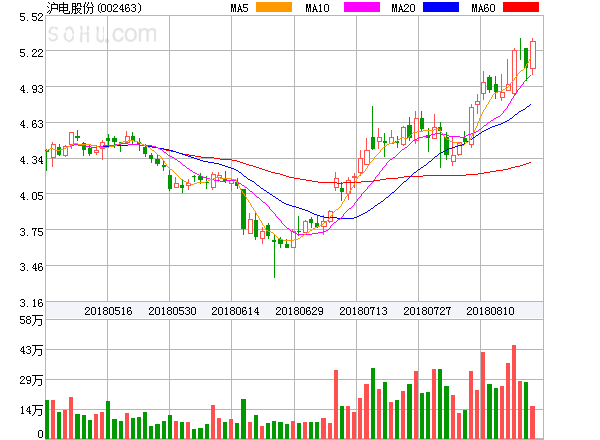This screenshot has height=440, width=600.
Task: Select the MA20 legend label
Action: pyautogui.click(x=403, y=8)
